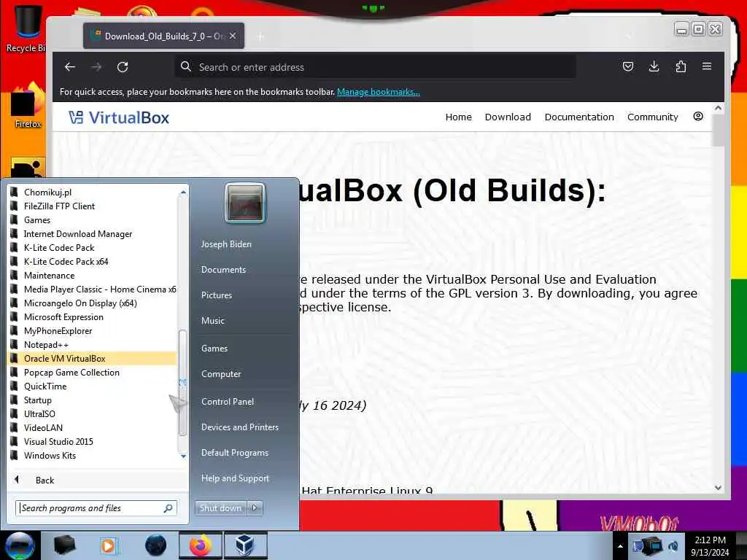The height and width of the screenshot is (560, 747).
Task: Open the black folder taskbar icon
Action: pyautogui.click(x=65, y=545)
